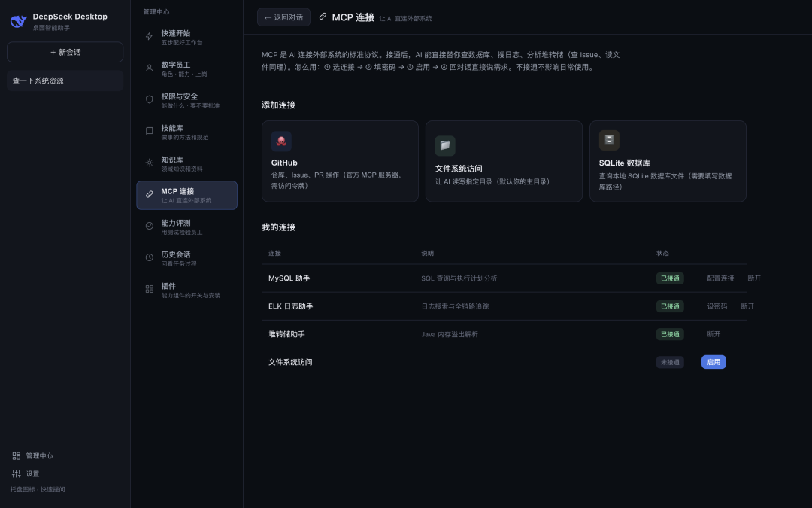Viewport: 812px width, 508px height.
Task: Click the 已接通 badge for MySQL 助手
Action: (670, 278)
